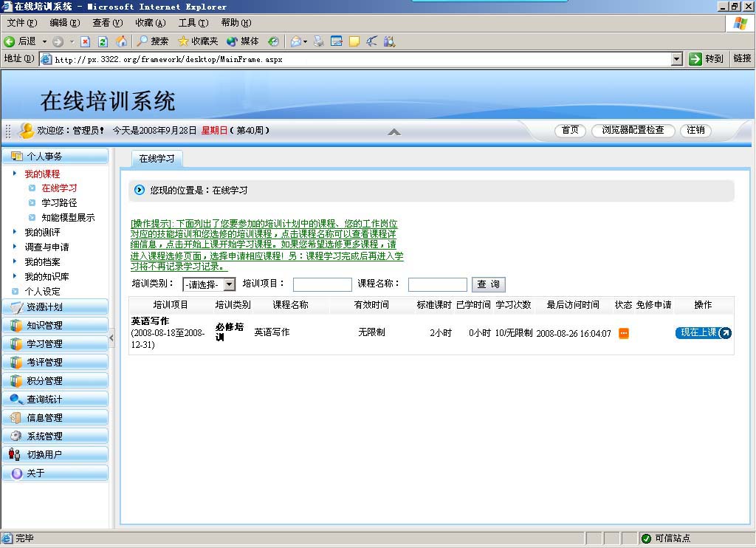Expand 调查与申请 in sidebar tree
This screenshot has width=756, height=548.
pos(46,247)
